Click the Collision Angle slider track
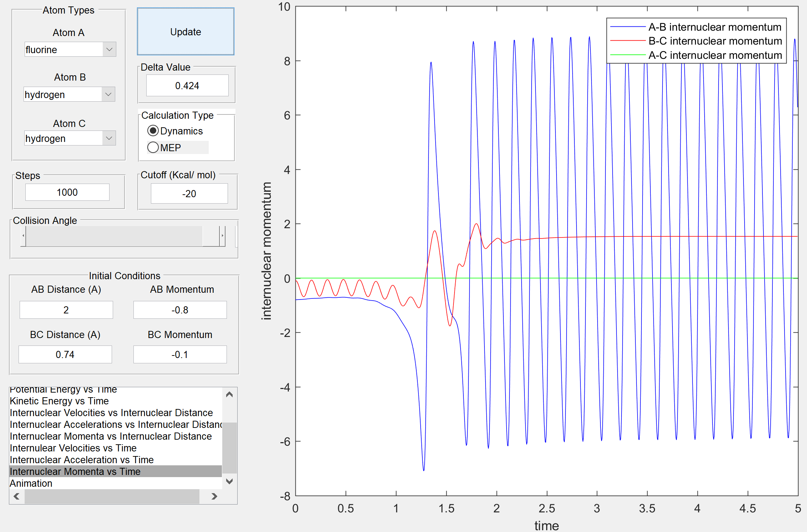 (x=114, y=236)
